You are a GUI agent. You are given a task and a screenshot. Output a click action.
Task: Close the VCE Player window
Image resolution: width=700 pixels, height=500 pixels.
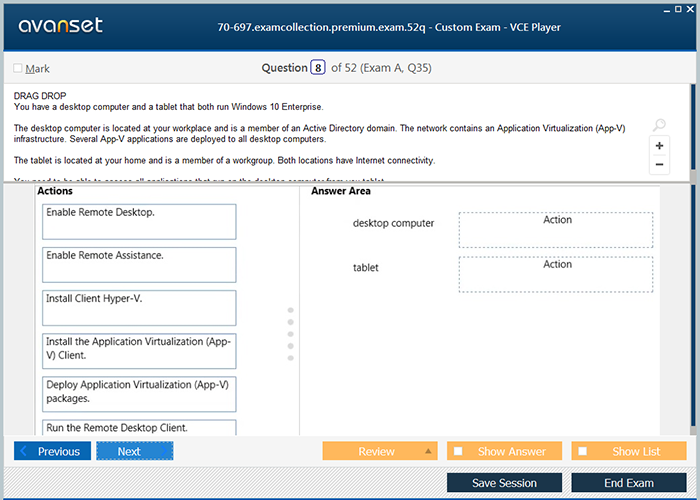point(690,8)
